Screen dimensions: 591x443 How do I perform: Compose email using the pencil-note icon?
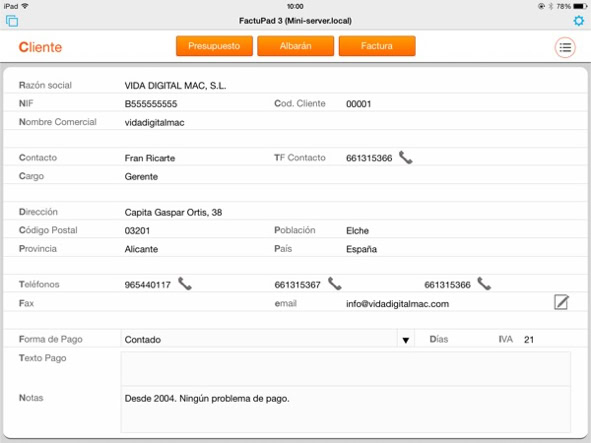pos(561,302)
